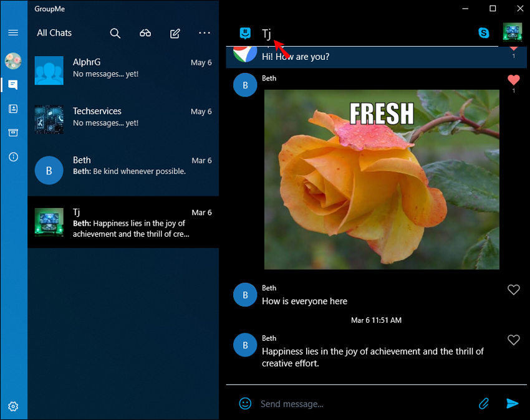Screen dimensions: 530x420
Task: Click the search magnifier icon in All Chats
Action: pyautogui.click(x=115, y=33)
